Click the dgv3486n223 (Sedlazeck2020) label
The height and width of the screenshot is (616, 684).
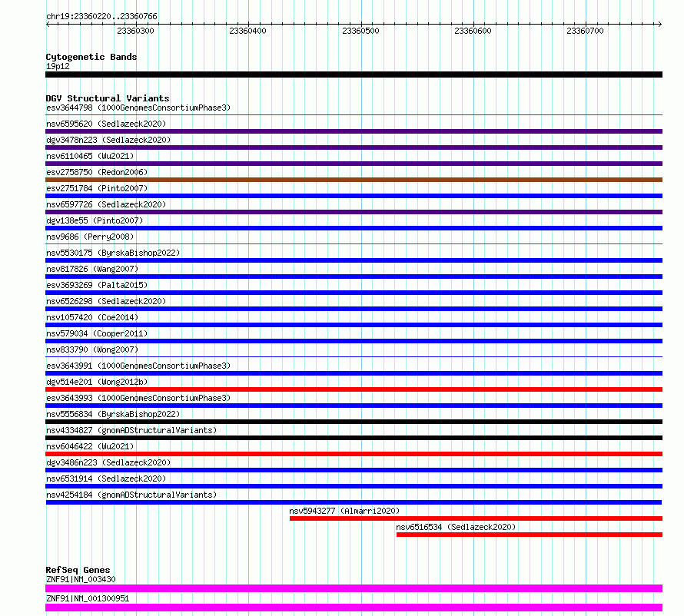tap(108, 462)
